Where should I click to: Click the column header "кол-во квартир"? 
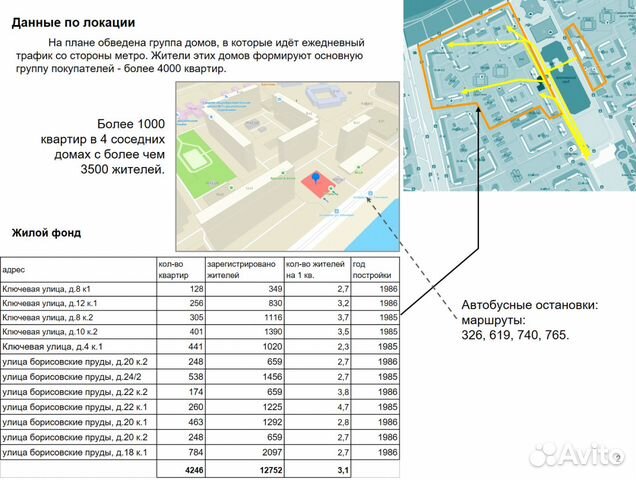[181, 270]
